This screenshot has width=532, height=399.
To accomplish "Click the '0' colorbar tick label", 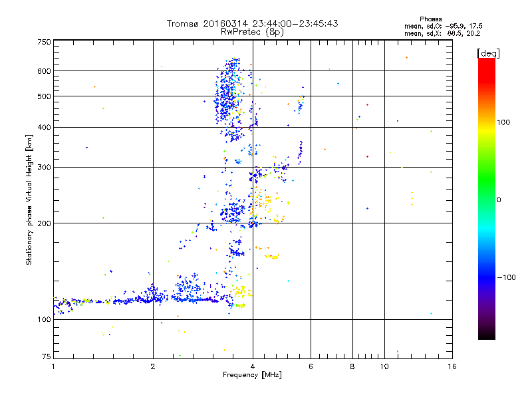I will point(498,200).
